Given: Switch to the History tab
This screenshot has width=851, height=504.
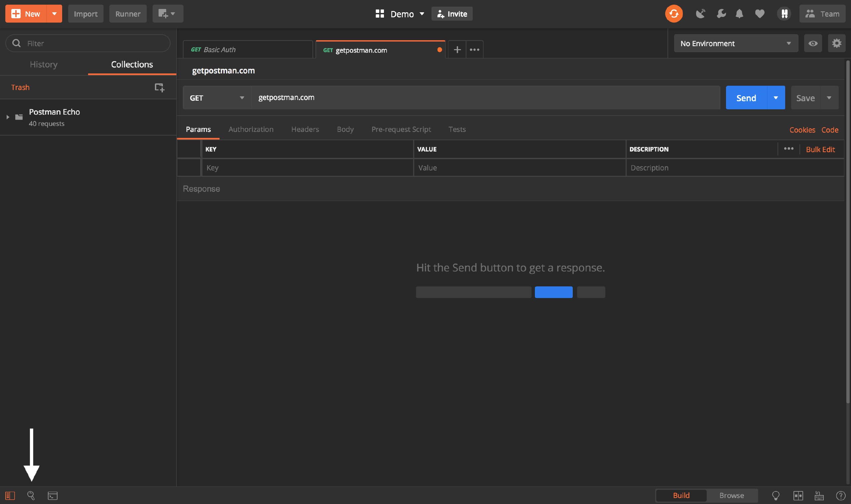Looking at the screenshot, I should tap(44, 64).
